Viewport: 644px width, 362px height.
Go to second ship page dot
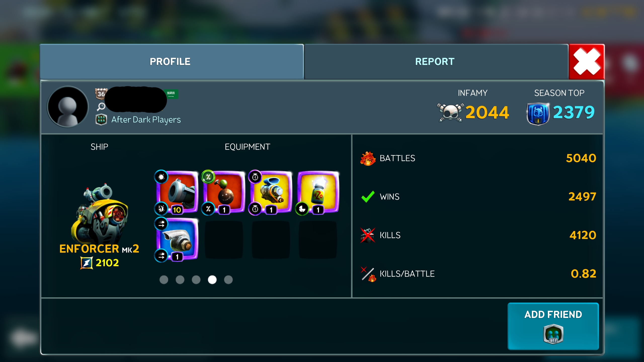[180, 280]
